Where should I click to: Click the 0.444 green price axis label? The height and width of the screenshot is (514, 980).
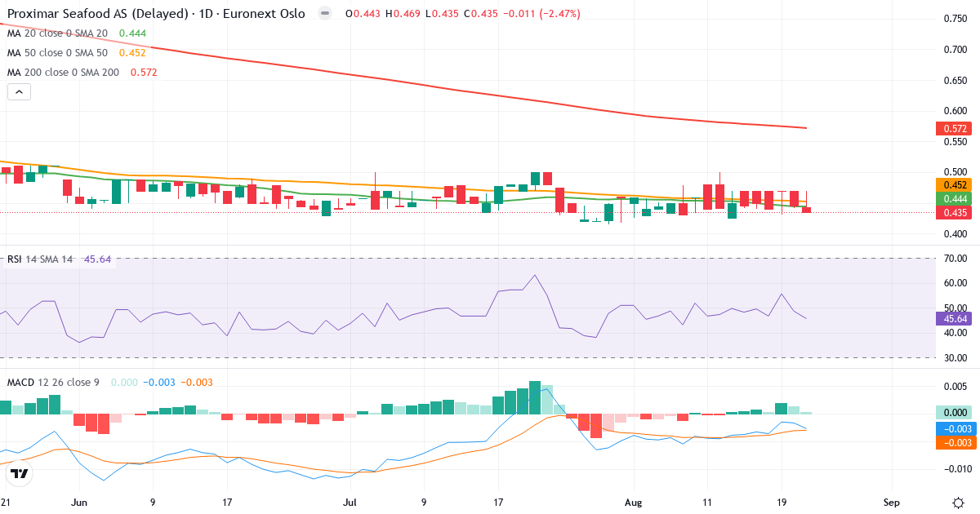(954, 199)
